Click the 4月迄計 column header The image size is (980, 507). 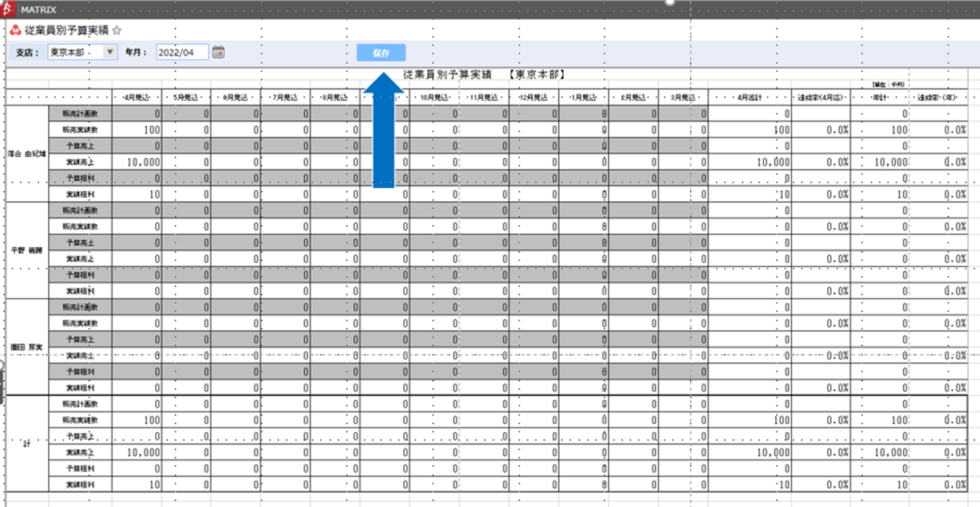749,97
